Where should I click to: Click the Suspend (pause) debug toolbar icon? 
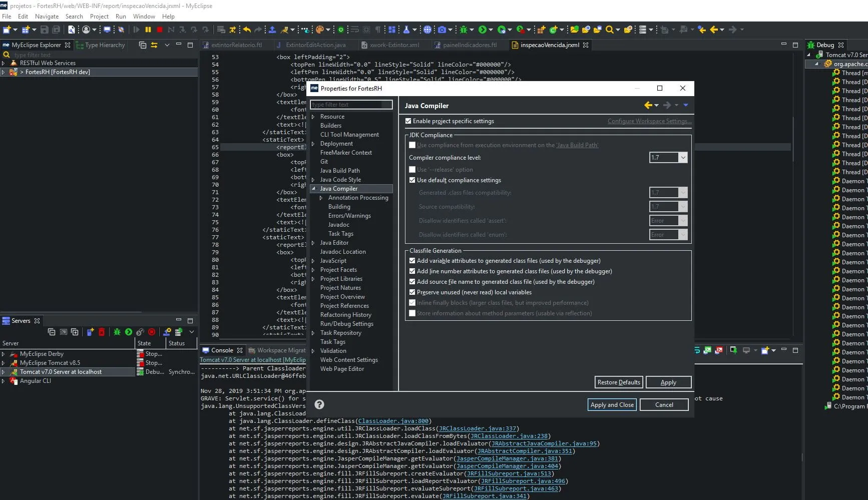pyautogui.click(x=148, y=30)
